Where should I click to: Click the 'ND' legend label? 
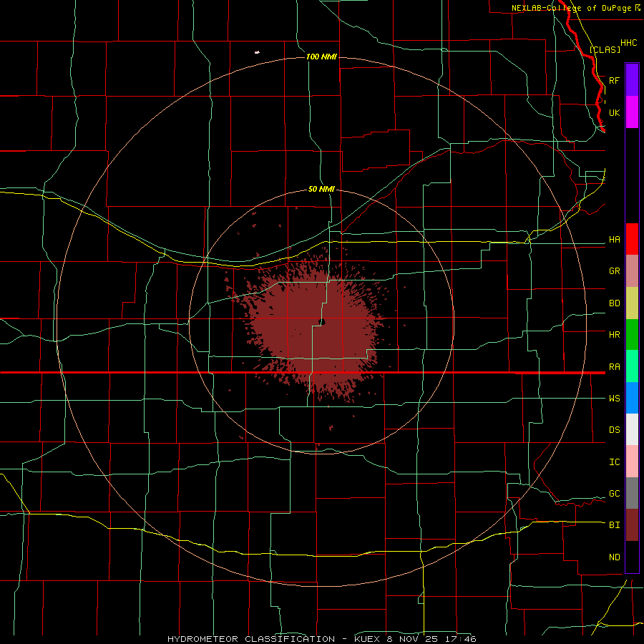click(614, 557)
